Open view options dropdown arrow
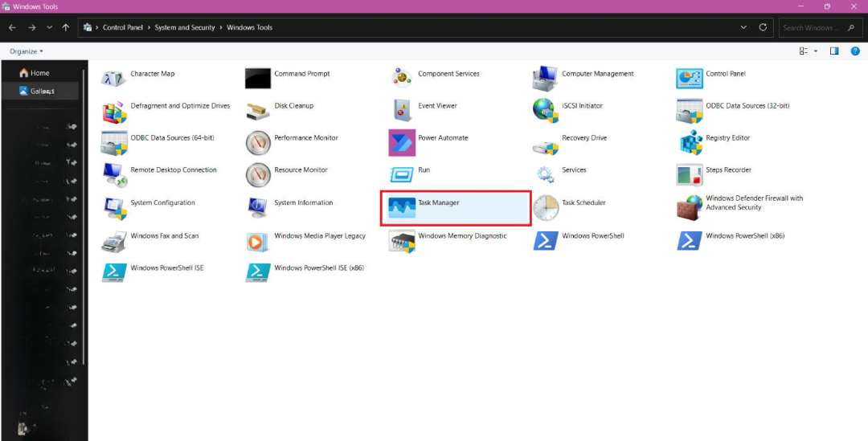The image size is (868, 441). [x=816, y=51]
